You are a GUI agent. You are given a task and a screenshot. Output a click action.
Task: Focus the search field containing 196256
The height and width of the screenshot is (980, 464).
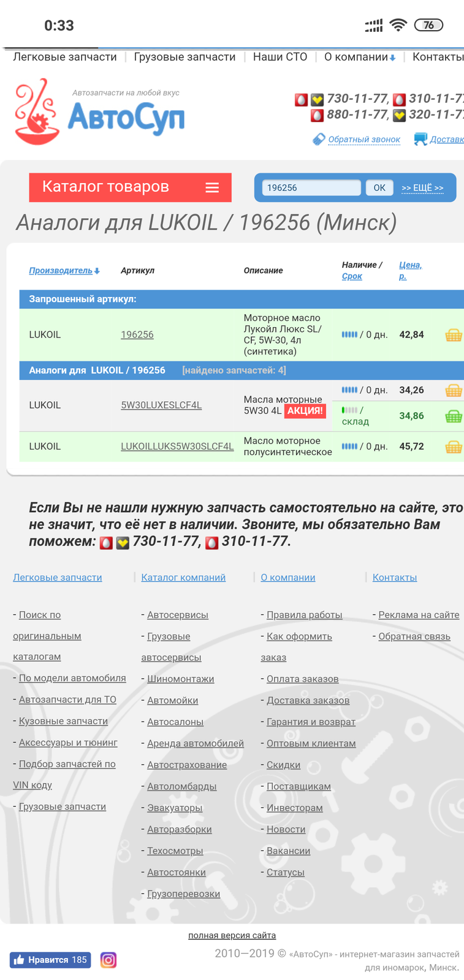(311, 187)
